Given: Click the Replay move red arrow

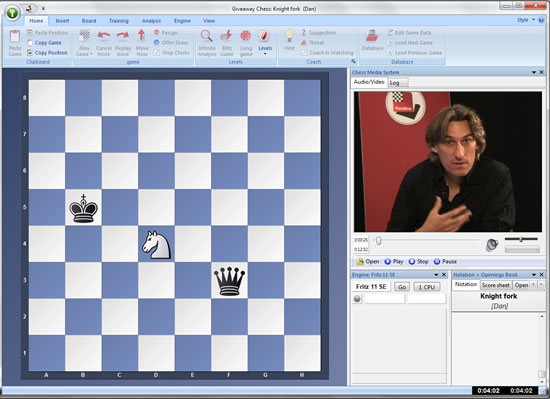Looking at the screenshot, I should 122,36.
